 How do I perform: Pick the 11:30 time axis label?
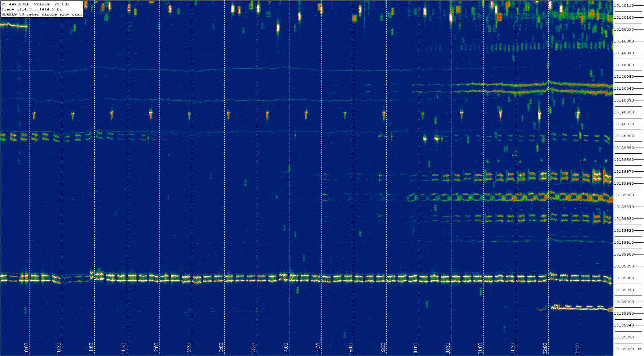[123, 348]
